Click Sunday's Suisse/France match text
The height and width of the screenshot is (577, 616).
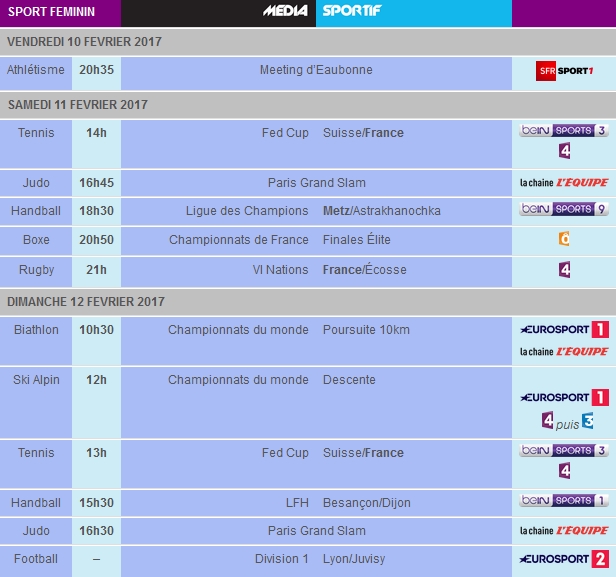click(363, 453)
